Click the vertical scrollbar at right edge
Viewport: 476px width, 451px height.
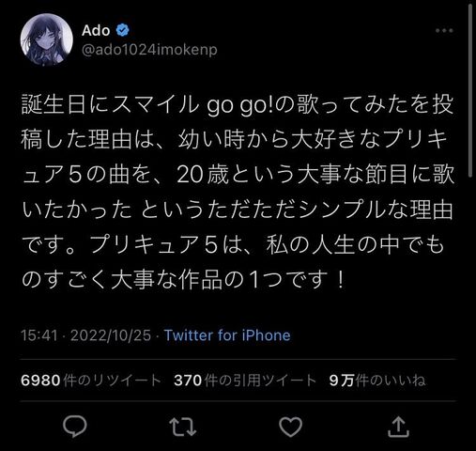click(x=470, y=91)
